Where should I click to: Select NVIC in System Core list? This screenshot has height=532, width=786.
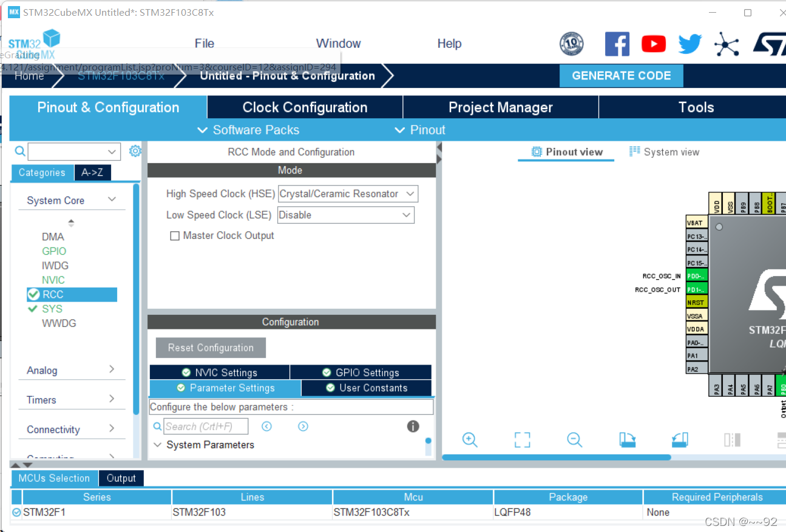pyautogui.click(x=53, y=280)
